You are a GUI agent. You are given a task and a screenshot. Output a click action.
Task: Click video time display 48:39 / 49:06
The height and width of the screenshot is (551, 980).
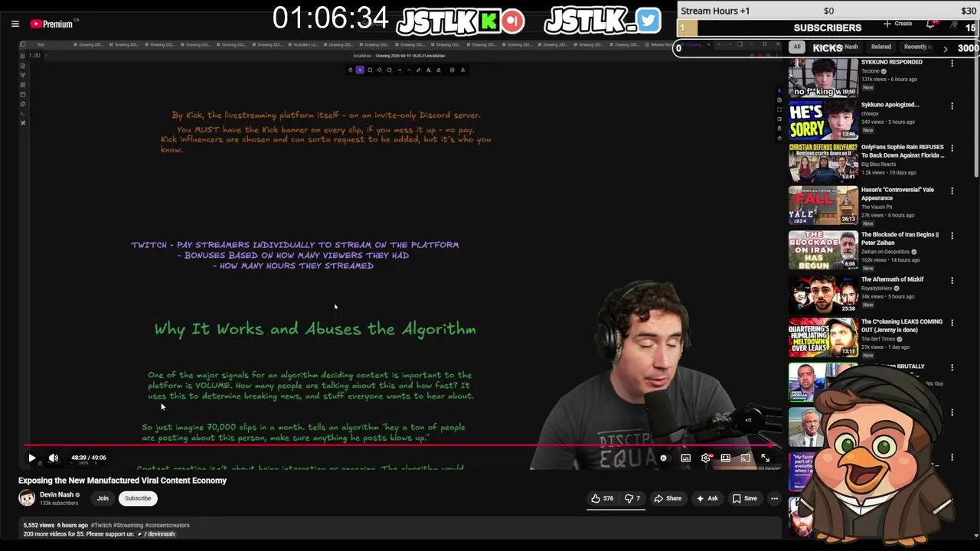coord(89,458)
